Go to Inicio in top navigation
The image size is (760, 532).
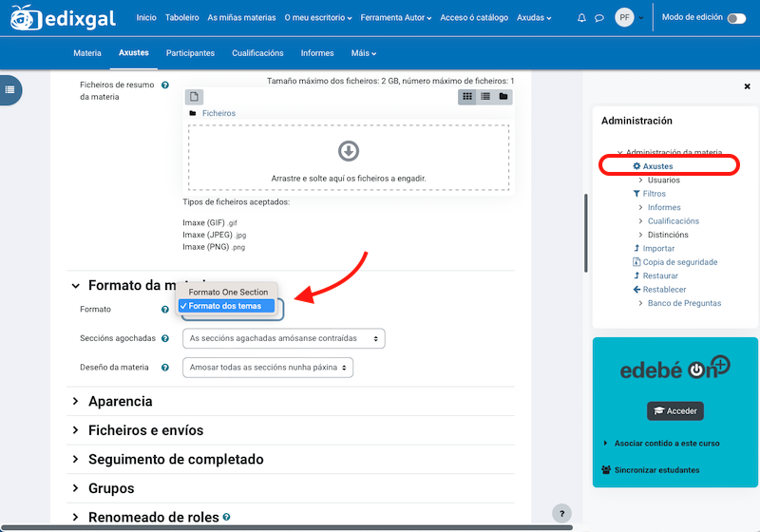pos(146,17)
